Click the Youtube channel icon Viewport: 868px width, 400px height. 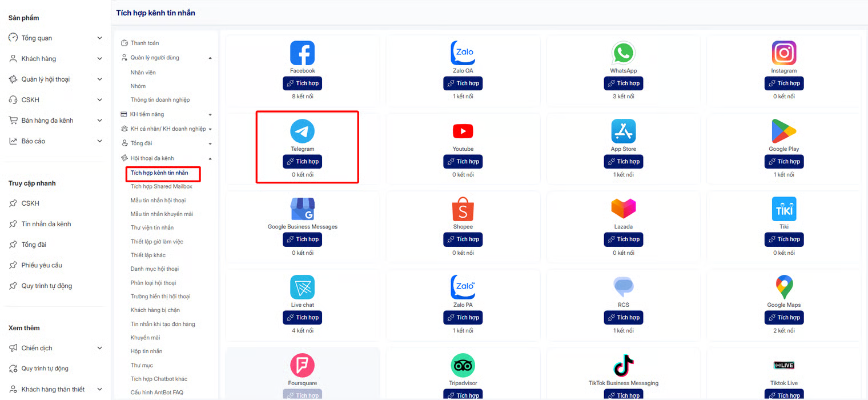coord(463,131)
